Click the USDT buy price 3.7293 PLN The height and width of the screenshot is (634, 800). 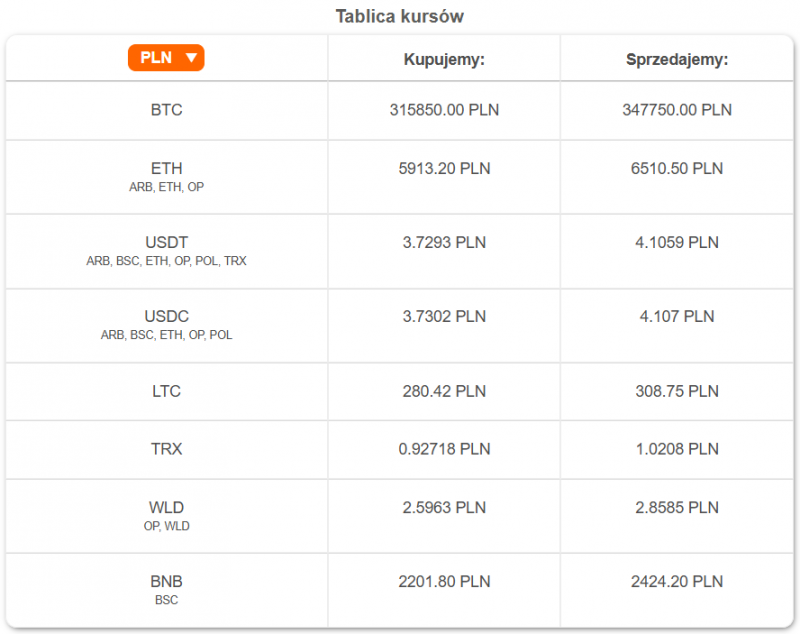(x=444, y=242)
